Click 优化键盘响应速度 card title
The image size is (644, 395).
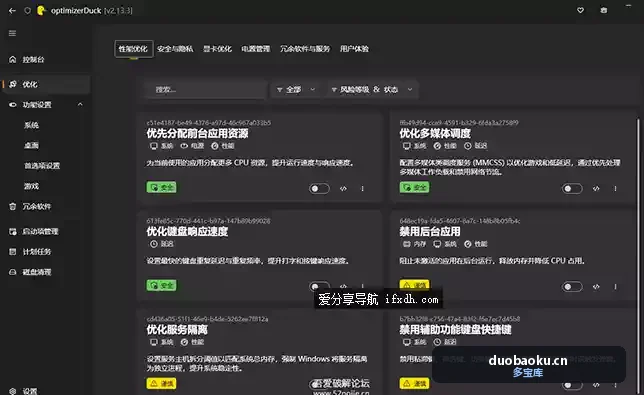pyautogui.click(x=187, y=232)
